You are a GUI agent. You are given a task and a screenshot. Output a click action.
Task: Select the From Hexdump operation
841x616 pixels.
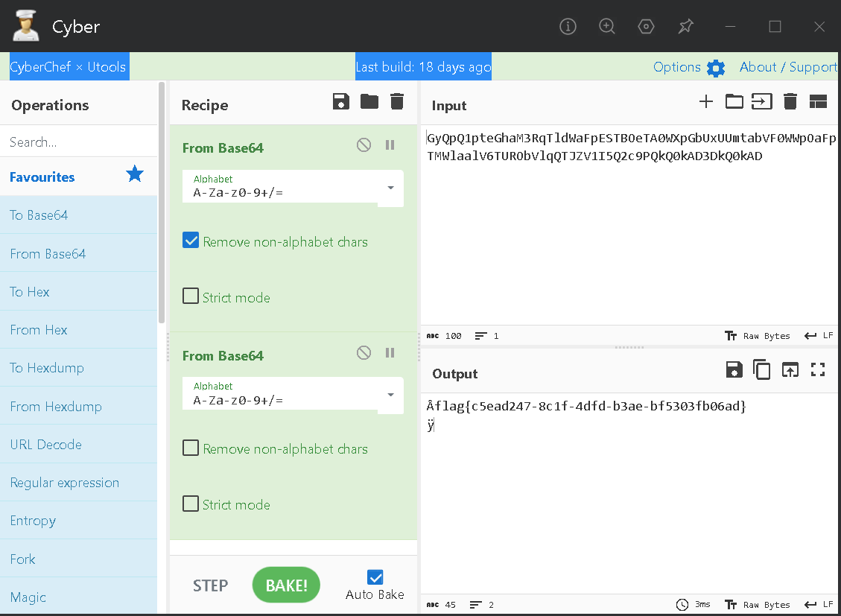tap(79, 407)
